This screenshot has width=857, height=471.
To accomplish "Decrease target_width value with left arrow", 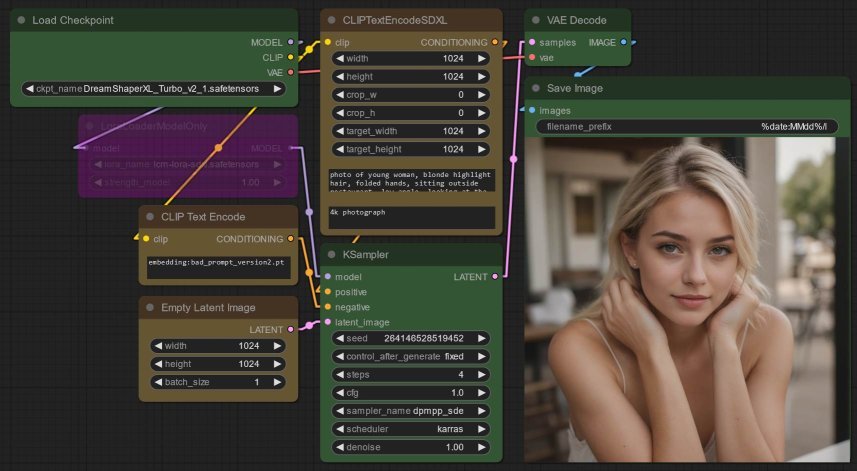I will (340, 131).
